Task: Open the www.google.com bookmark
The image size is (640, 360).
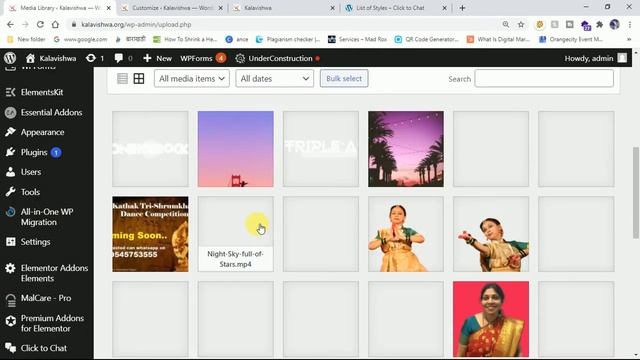Action: [x=81, y=39]
